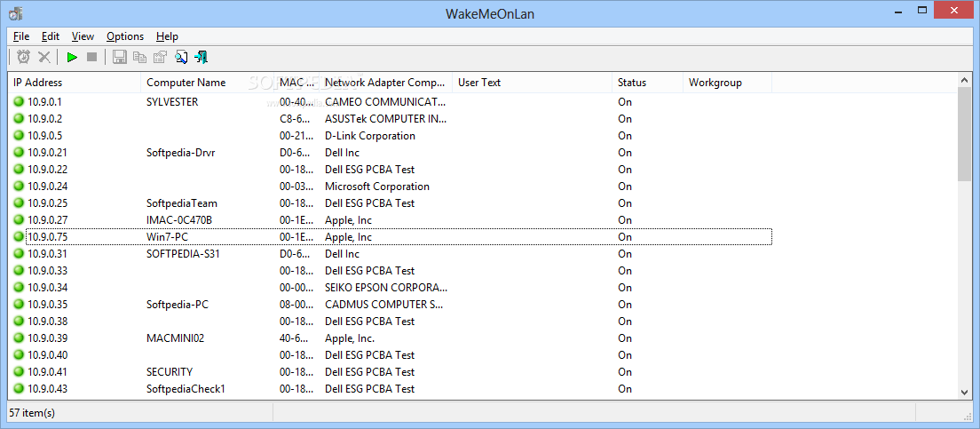
Task: Click the On status for 10.9.0.75
Action: click(x=625, y=236)
